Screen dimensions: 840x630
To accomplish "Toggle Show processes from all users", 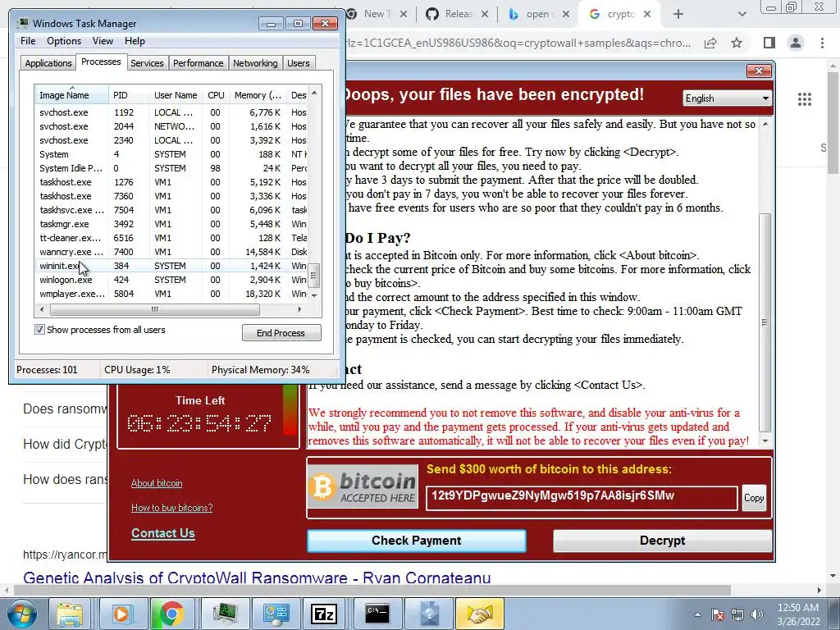I will tap(39, 330).
